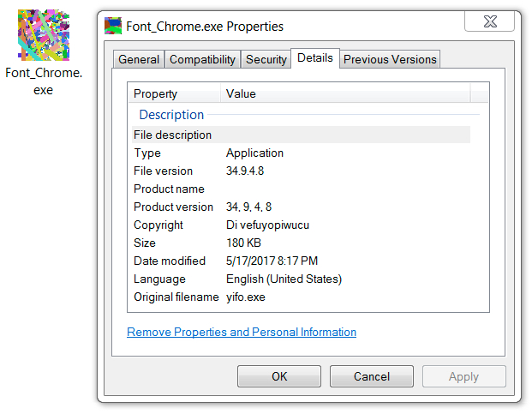The width and height of the screenshot is (532, 414).
Task: Close the Properties dialog window
Action: point(489,21)
